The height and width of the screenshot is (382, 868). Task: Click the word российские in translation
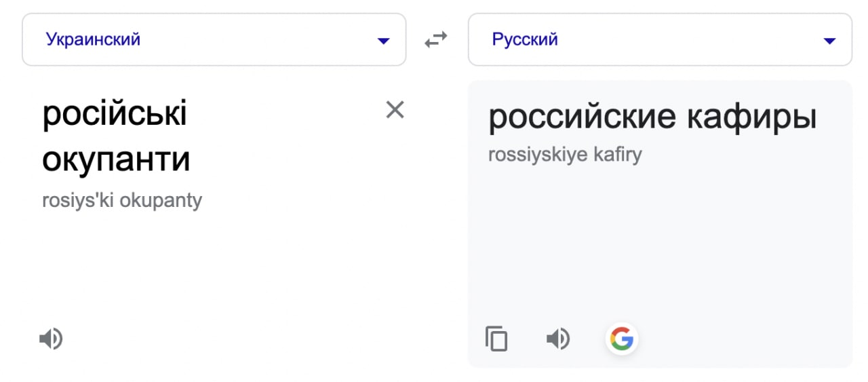coord(583,117)
